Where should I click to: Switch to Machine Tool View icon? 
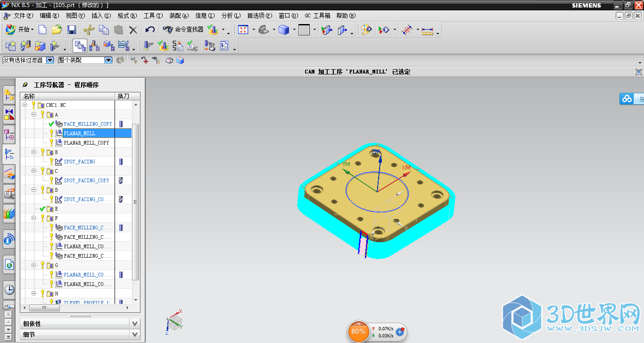(x=94, y=46)
